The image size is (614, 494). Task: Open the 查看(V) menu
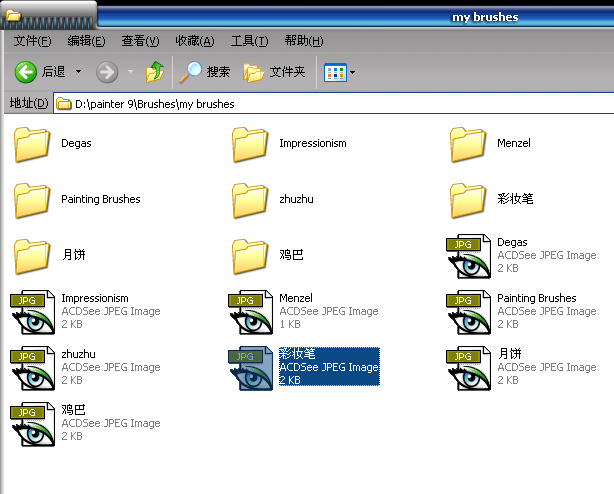point(140,41)
